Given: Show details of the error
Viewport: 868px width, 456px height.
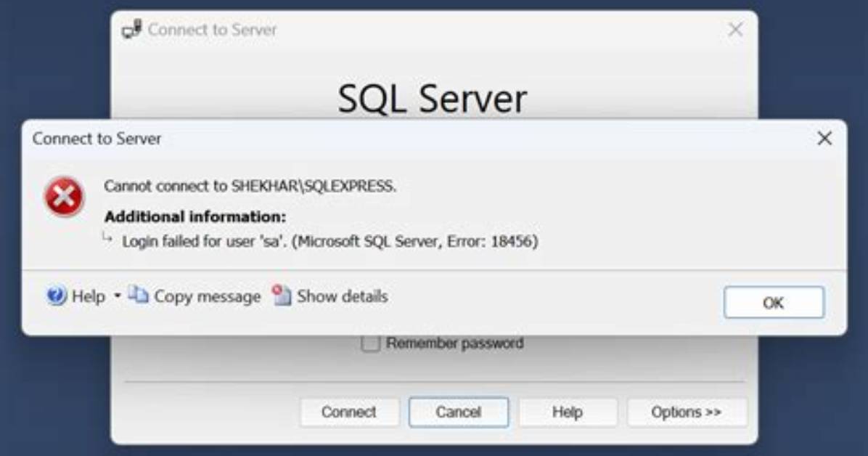Looking at the screenshot, I should [x=330, y=296].
